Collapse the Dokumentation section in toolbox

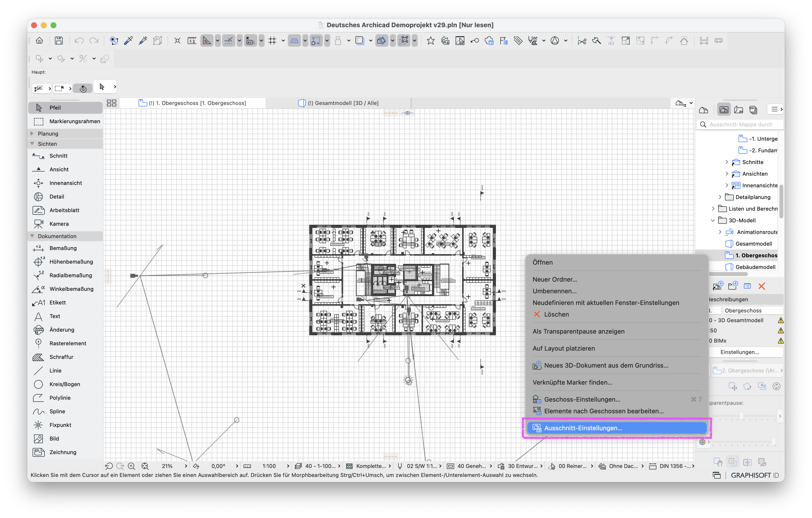pos(32,236)
